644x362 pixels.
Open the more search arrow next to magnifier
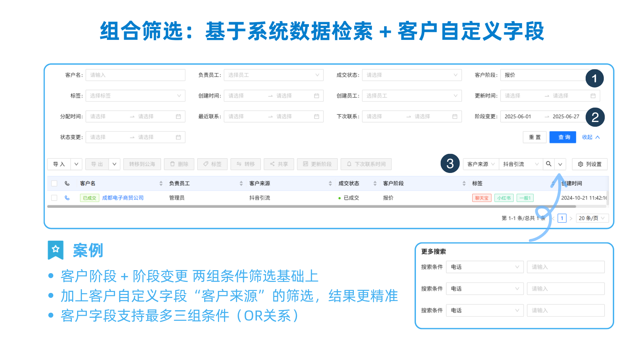[x=560, y=164]
